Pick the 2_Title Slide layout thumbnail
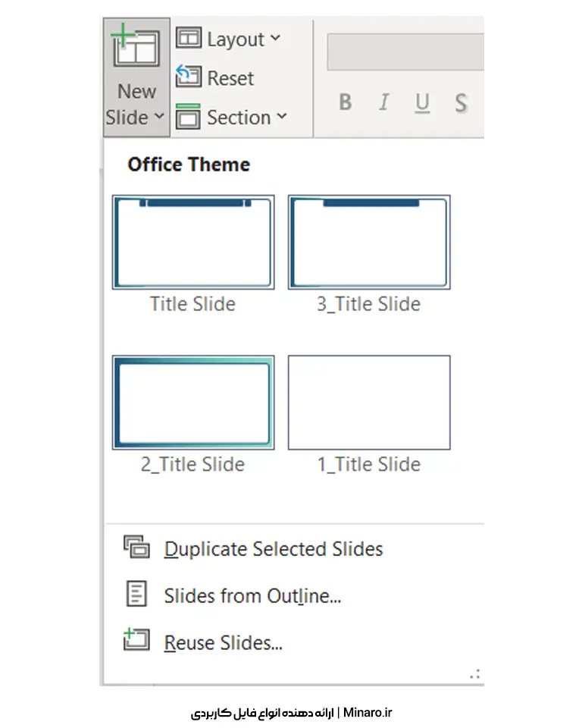This screenshot has width=582, height=728. click(x=193, y=403)
